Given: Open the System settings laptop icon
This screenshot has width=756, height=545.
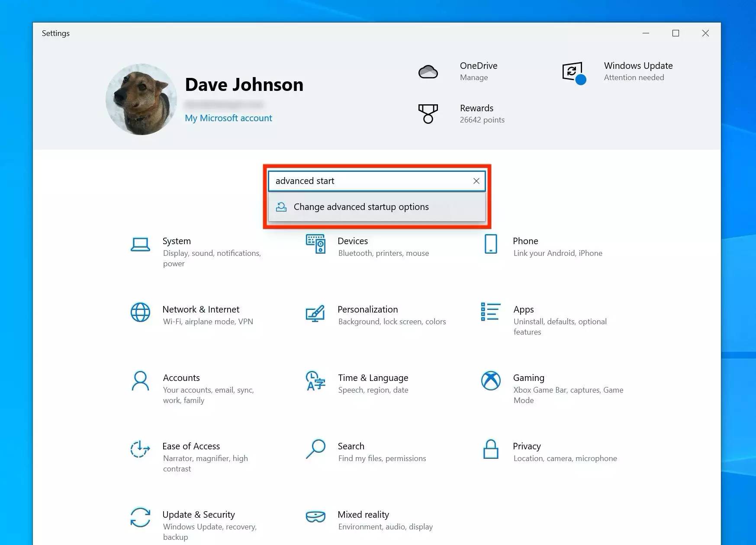Looking at the screenshot, I should click(140, 245).
